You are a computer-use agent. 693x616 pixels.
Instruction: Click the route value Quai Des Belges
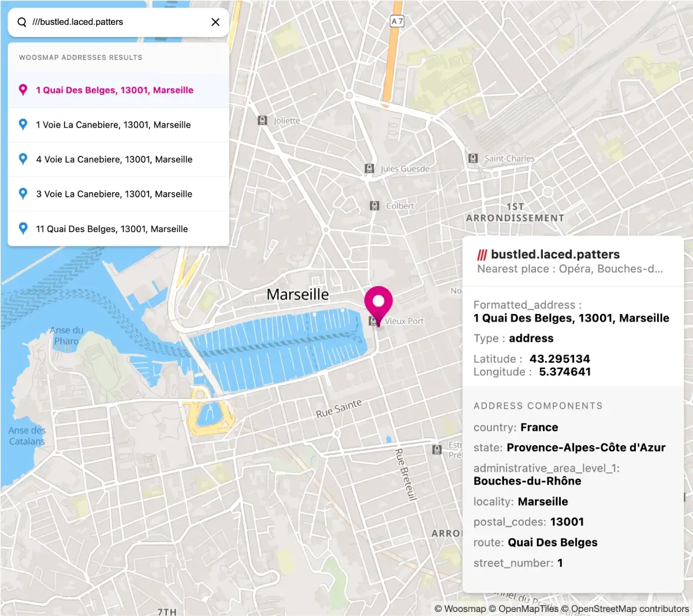pyautogui.click(x=553, y=543)
